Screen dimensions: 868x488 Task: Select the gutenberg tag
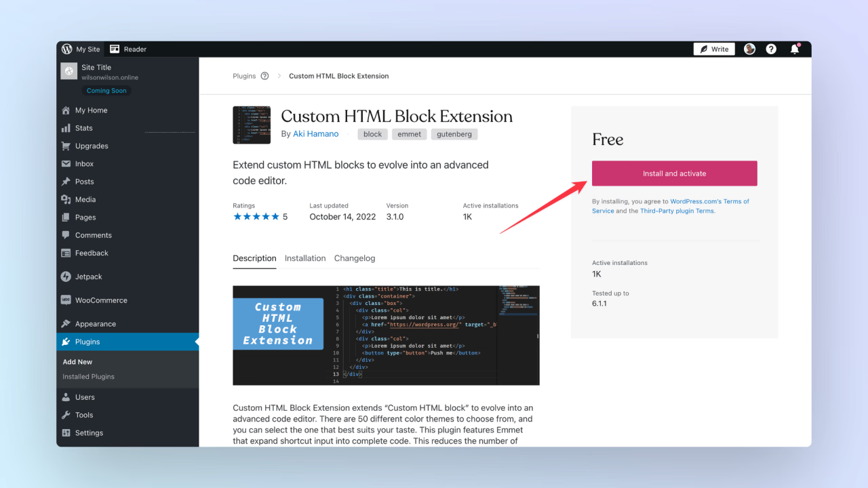pos(454,134)
